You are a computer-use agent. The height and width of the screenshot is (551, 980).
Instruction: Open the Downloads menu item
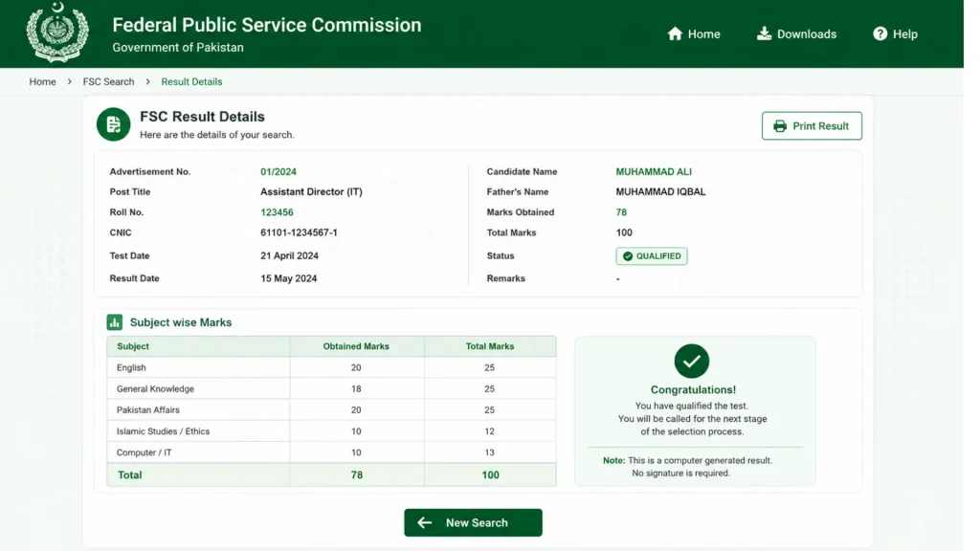click(796, 33)
